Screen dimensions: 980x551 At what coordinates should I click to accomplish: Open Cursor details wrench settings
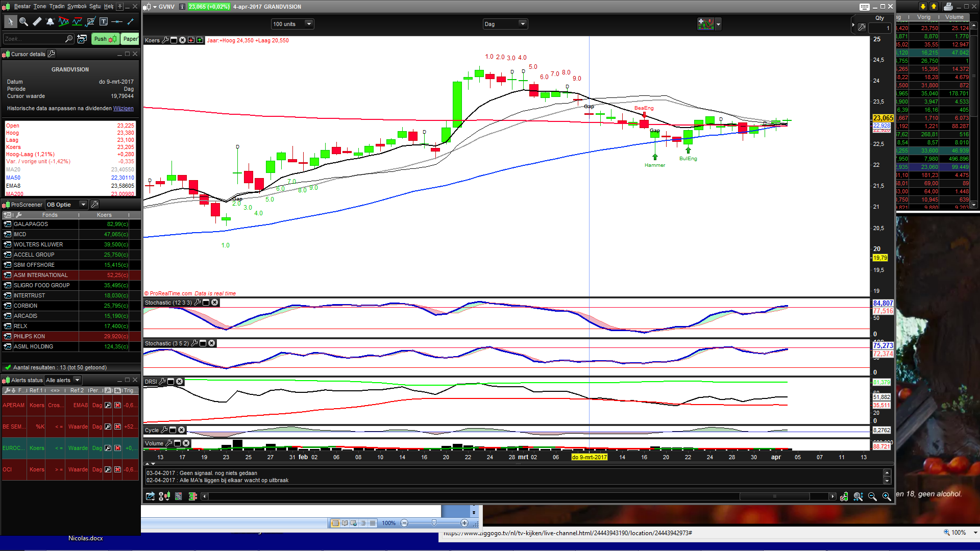click(x=52, y=54)
